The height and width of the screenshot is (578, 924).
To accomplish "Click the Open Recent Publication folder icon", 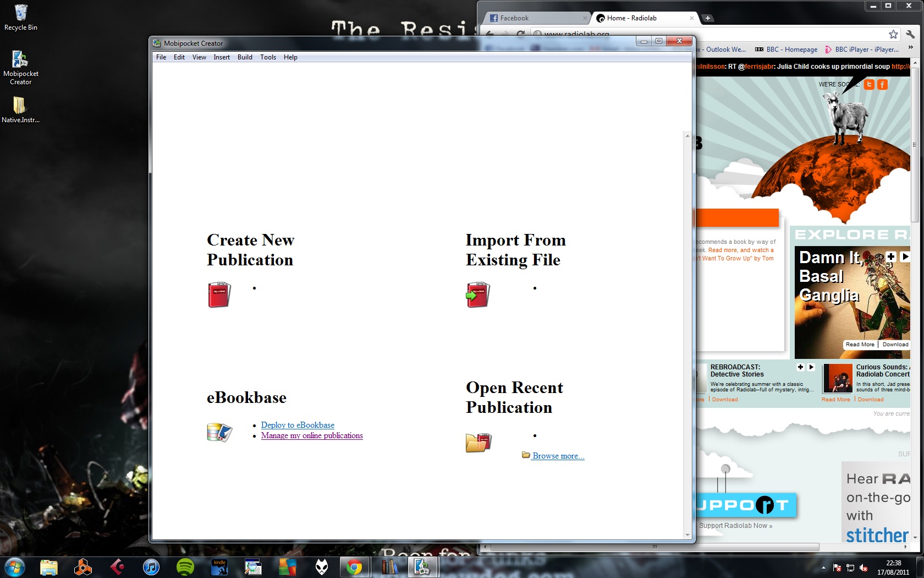I will tap(478, 443).
